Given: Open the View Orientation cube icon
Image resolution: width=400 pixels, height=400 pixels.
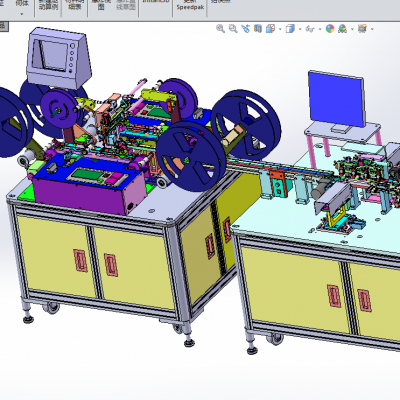Looking at the screenshot, I should pos(270,29).
